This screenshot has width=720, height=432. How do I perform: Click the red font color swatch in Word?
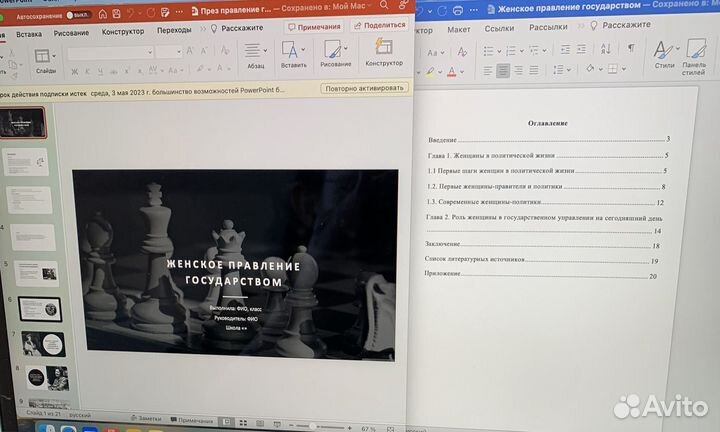[453, 72]
